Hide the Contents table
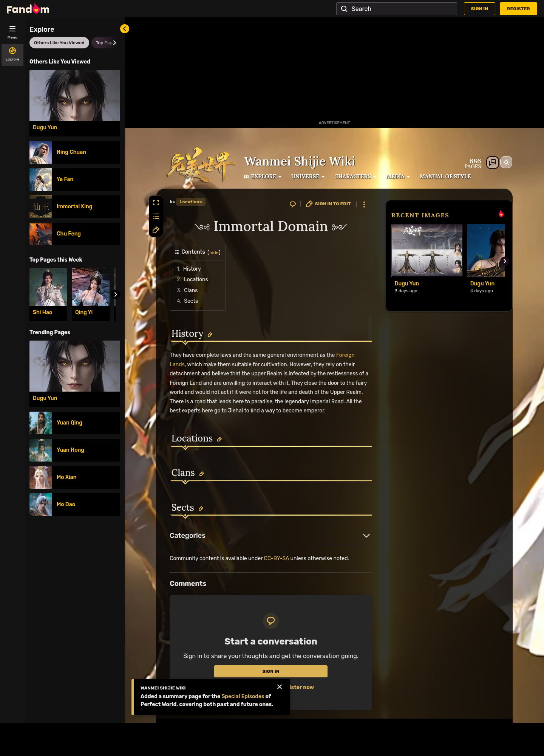Screen dimensions: 544x756 coord(214,253)
